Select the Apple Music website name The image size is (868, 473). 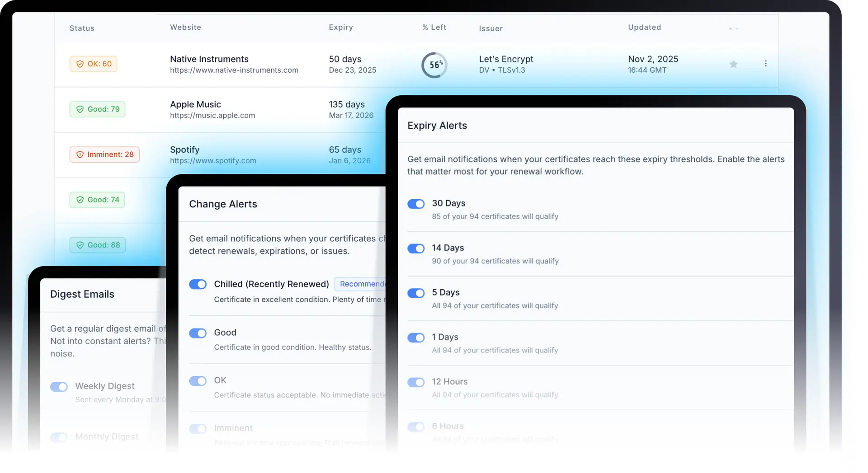(195, 104)
